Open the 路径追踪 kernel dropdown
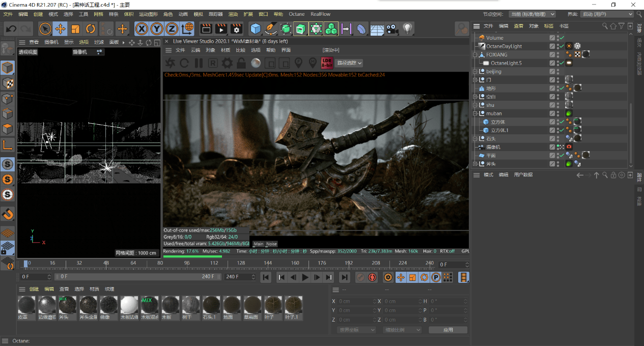 [x=349, y=63]
